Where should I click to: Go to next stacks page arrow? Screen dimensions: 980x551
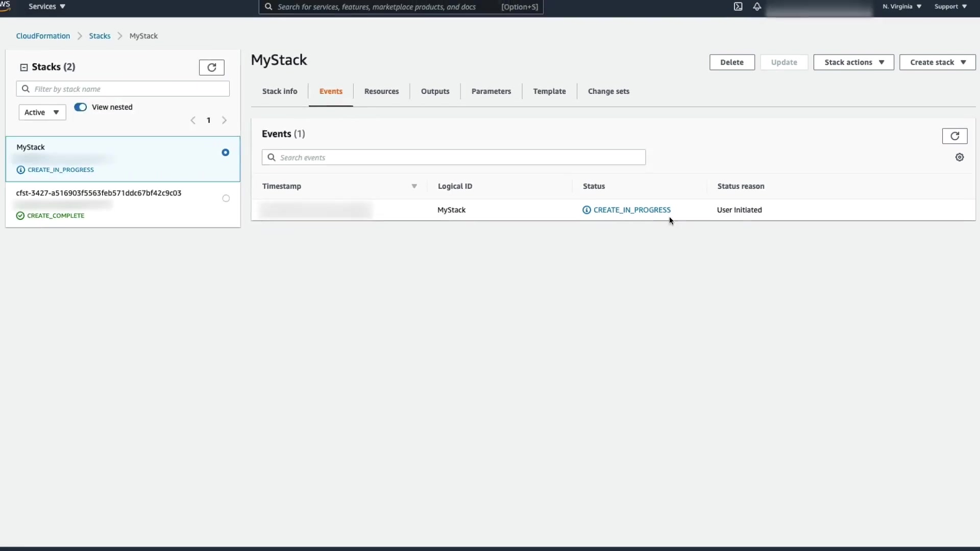tap(224, 120)
